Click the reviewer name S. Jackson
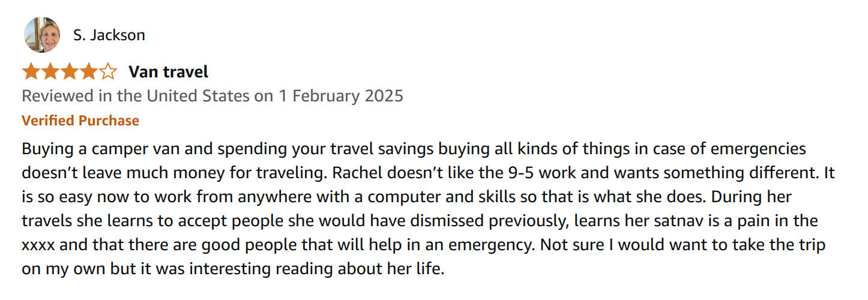The width and height of the screenshot is (868, 300). click(x=109, y=35)
